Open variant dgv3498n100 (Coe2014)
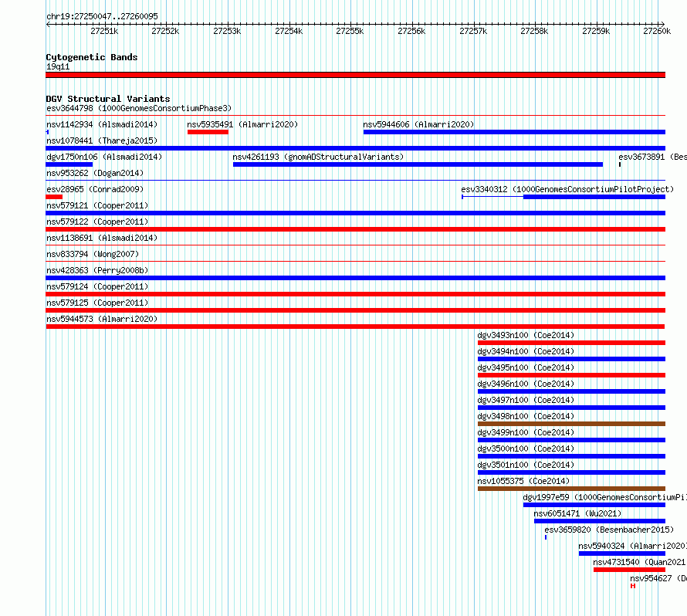Image resolution: width=687 pixels, height=616 pixels. (526, 416)
